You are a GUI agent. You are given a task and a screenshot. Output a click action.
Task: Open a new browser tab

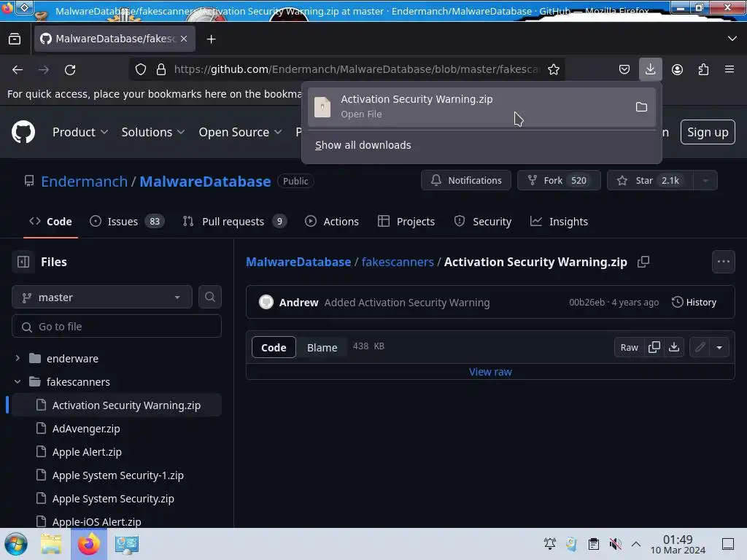click(x=211, y=39)
